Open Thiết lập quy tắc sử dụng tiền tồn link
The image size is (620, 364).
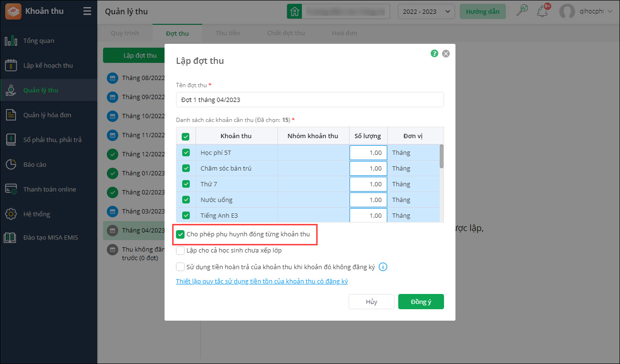coord(262,281)
